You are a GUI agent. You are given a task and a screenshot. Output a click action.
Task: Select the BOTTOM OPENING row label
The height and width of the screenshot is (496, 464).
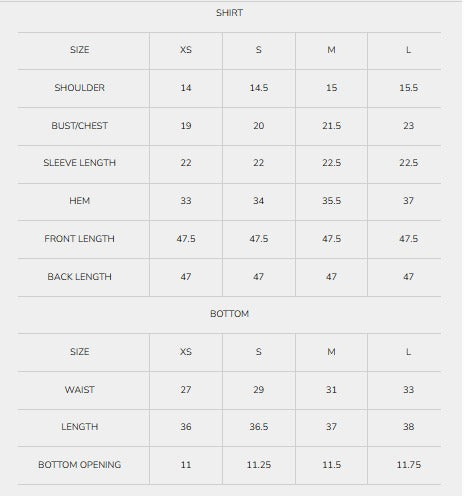80,465
